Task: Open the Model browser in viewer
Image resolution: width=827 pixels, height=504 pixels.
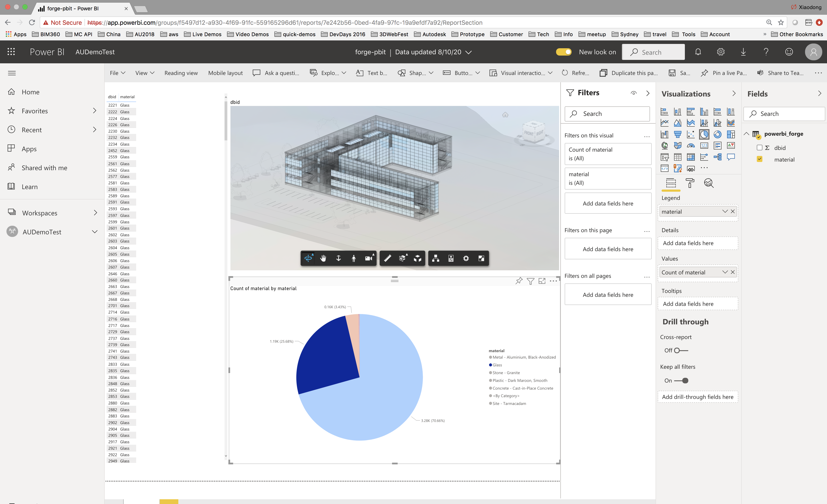Action: tap(436, 258)
